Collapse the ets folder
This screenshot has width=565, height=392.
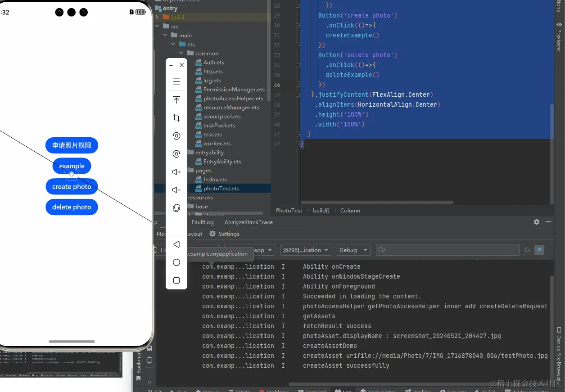pyautogui.click(x=173, y=44)
